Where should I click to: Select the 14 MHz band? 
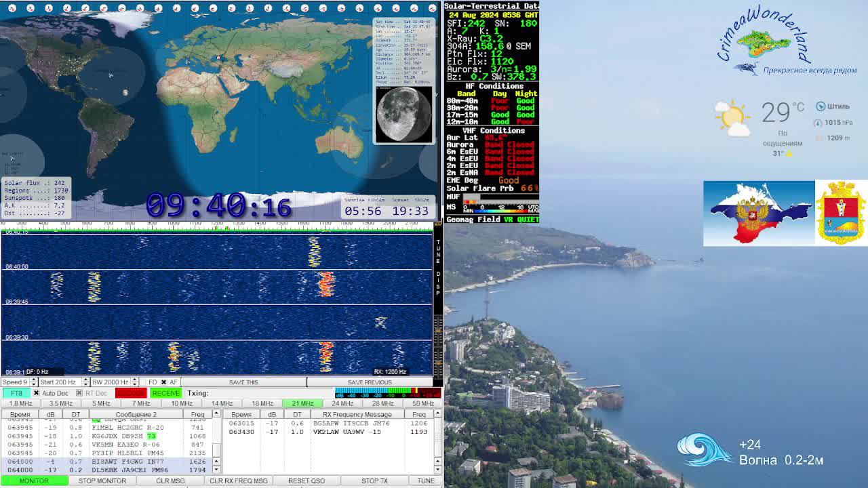click(222, 404)
